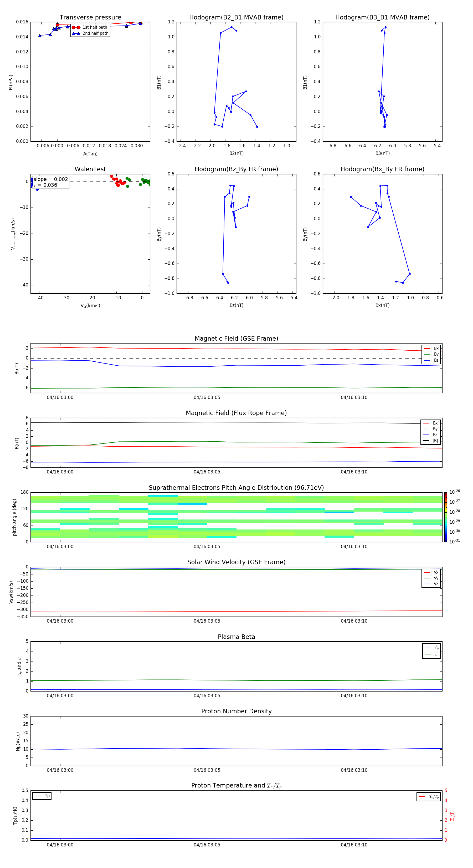Click the "βp and β" y-axis label
473x868 pixels.
(19, 666)
